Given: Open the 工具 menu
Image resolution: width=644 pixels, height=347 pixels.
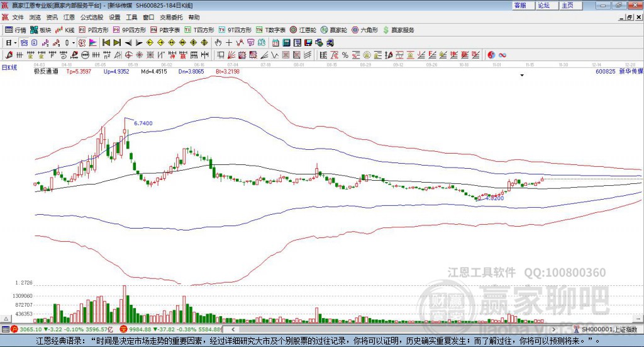Looking at the screenshot, I should 131,17.
